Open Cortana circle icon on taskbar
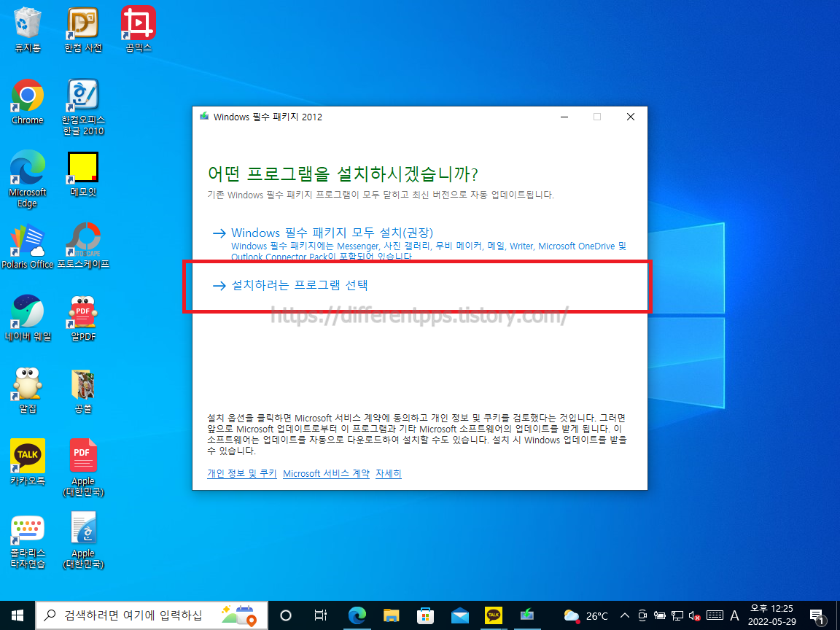Image resolution: width=840 pixels, height=630 pixels. [x=286, y=615]
